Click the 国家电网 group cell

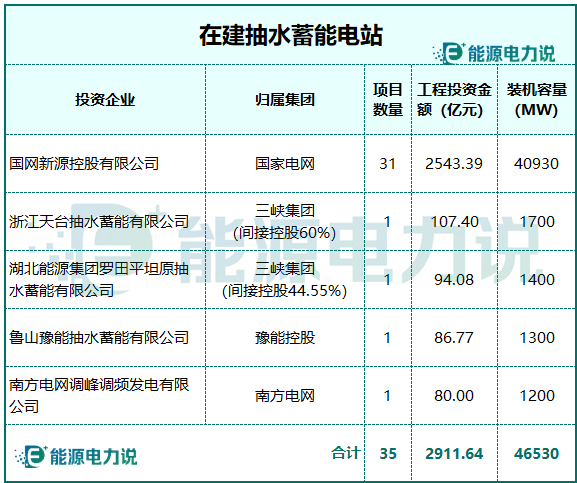coord(285,164)
